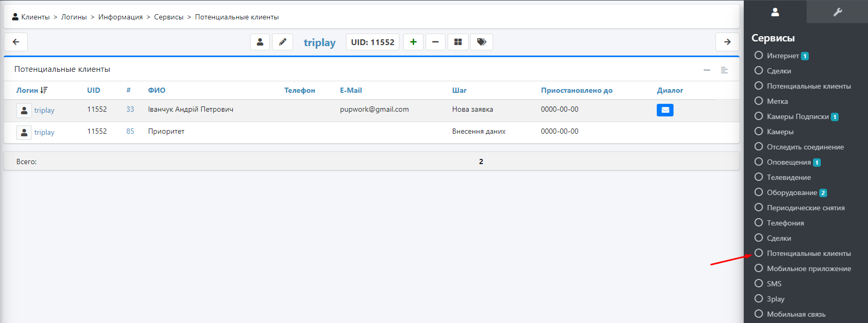
Task: Click the UID: 11552 button
Action: (372, 42)
